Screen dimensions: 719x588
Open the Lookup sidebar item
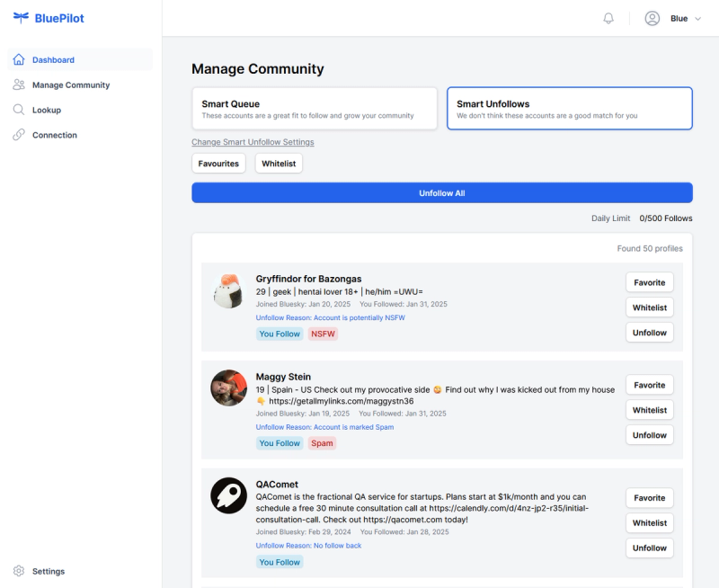coord(80,110)
